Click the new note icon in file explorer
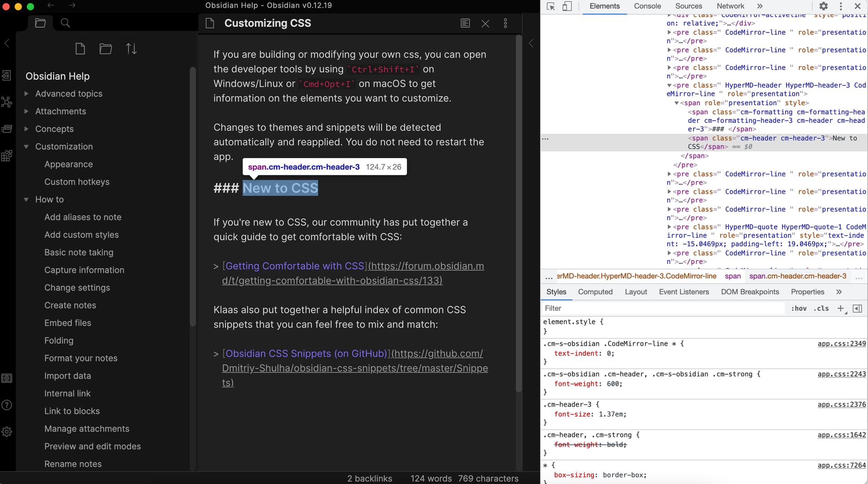 (x=80, y=49)
